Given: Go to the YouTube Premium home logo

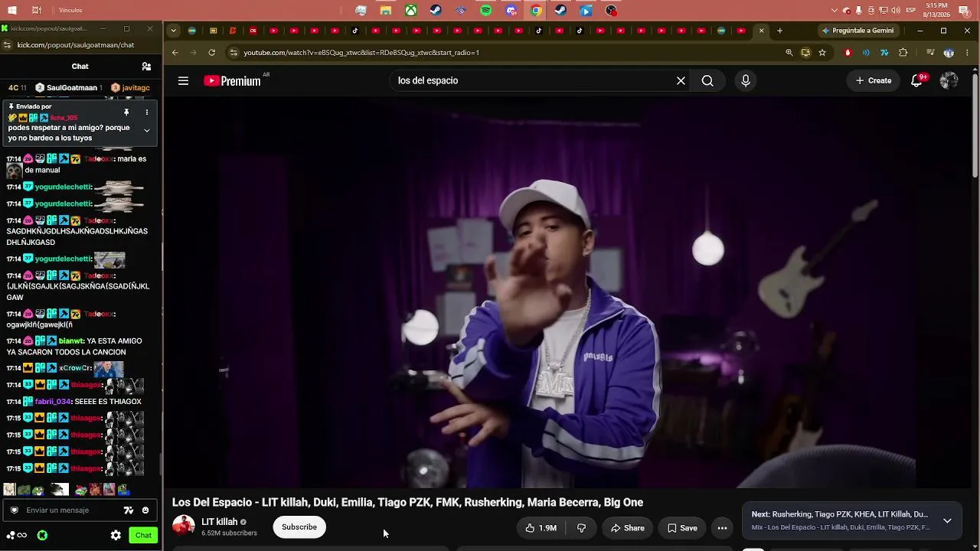Looking at the screenshot, I should point(233,81).
